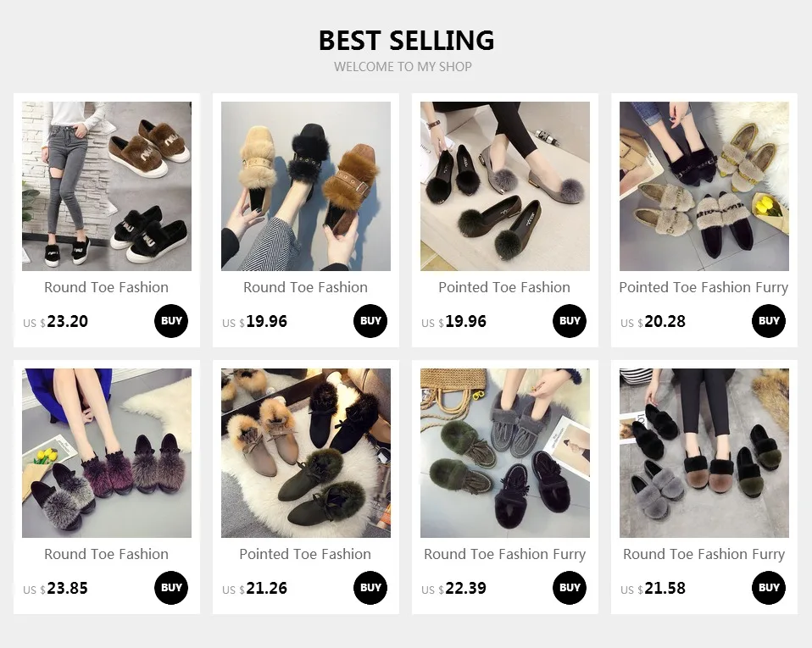Open the buckle fur slides product image
This screenshot has height=648, width=812.
[306, 186]
